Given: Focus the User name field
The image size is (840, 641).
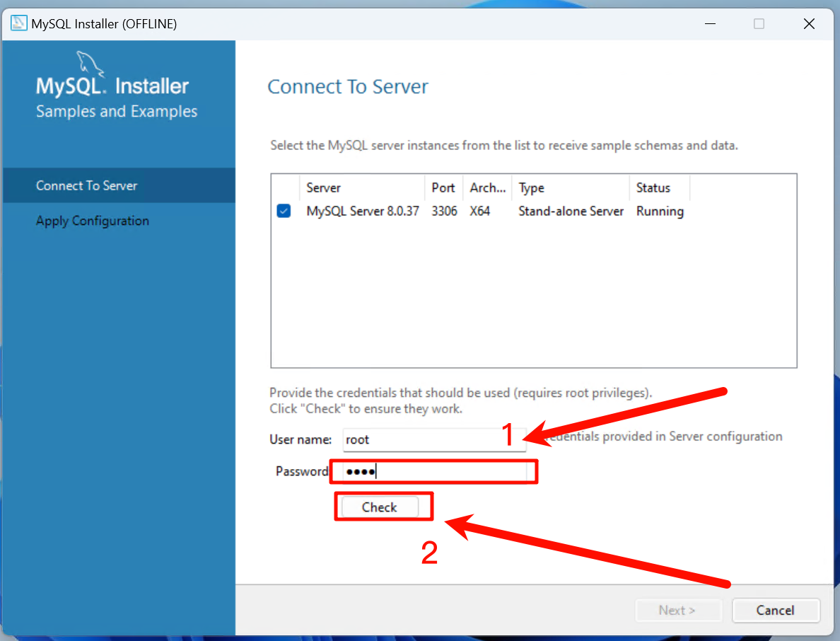Looking at the screenshot, I should pyautogui.click(x=434, y=439).
